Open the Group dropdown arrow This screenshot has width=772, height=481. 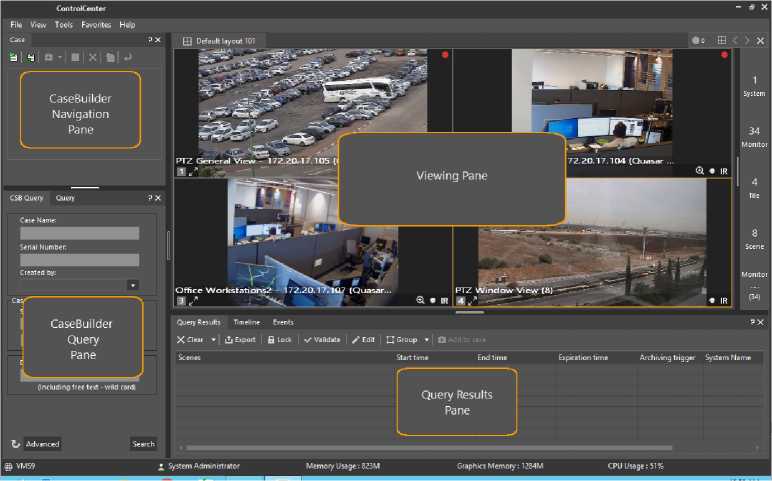pyautogui.click(x=427, y=340)
